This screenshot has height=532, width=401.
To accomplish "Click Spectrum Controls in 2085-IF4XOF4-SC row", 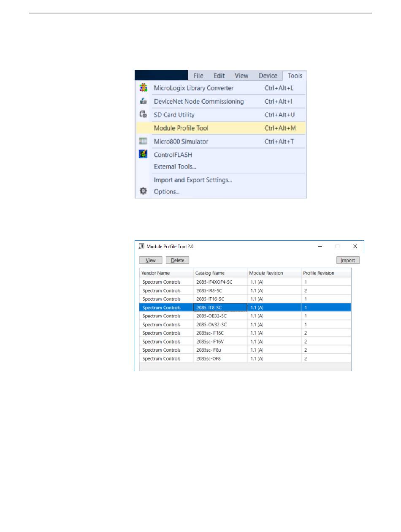I will [161, 282].
